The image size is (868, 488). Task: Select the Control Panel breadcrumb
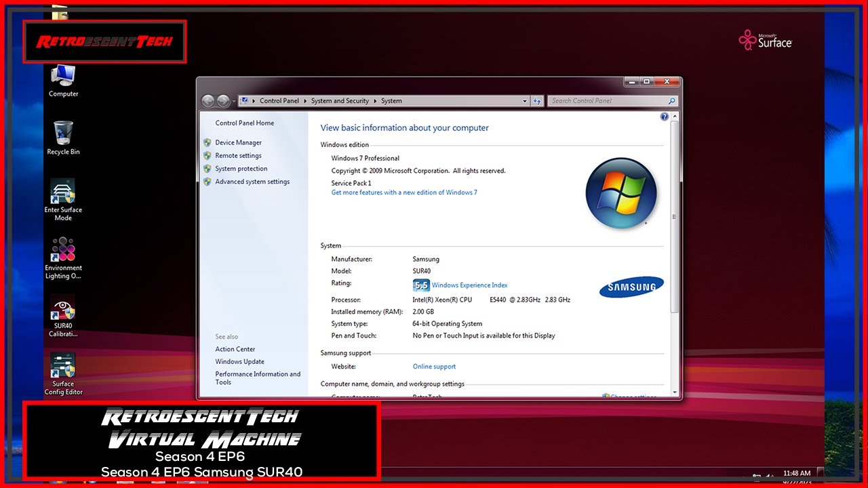point(279,101)
